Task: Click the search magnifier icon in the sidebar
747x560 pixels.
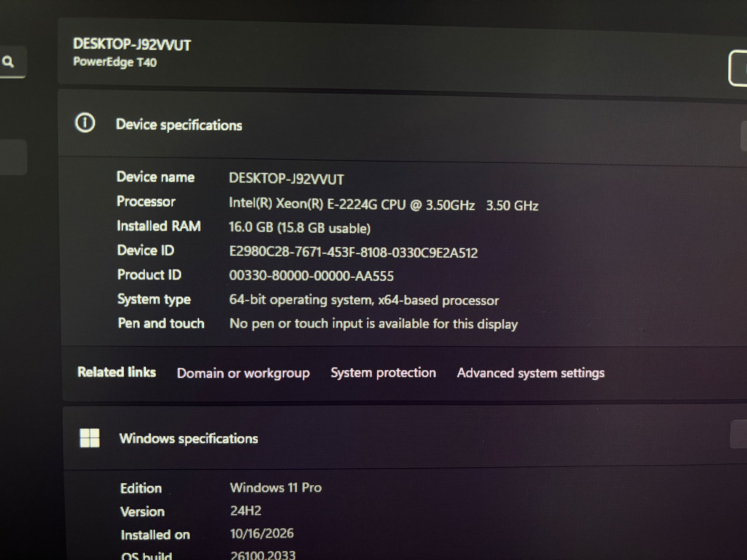Action: coord(8,61)
